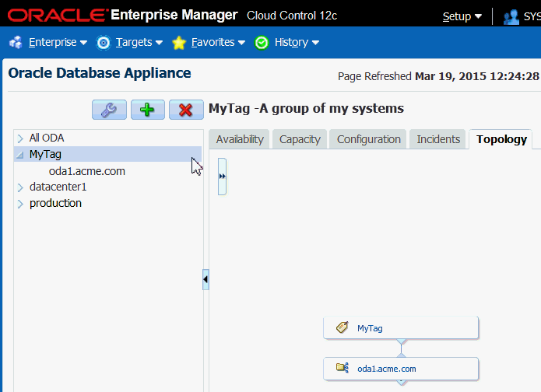Switch to the Capacity tab

pyautogui.click(x=300, y=139)
